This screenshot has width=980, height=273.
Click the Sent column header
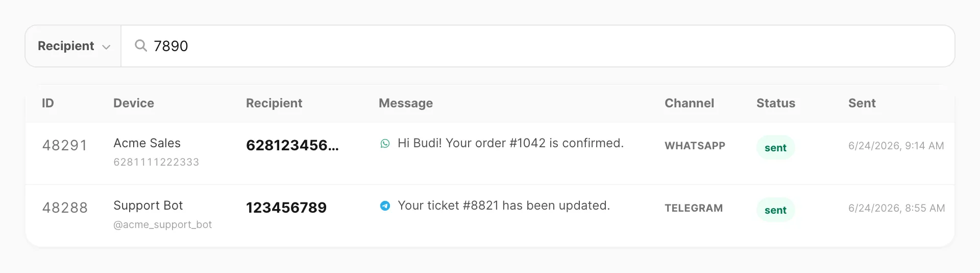click(862, 103)
